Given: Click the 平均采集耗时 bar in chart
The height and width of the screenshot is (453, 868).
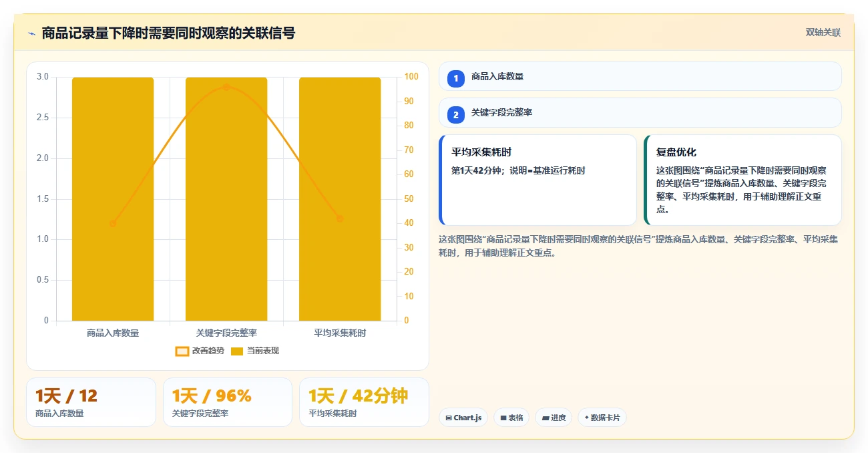Looking at the screenshot, I should 340,199.
